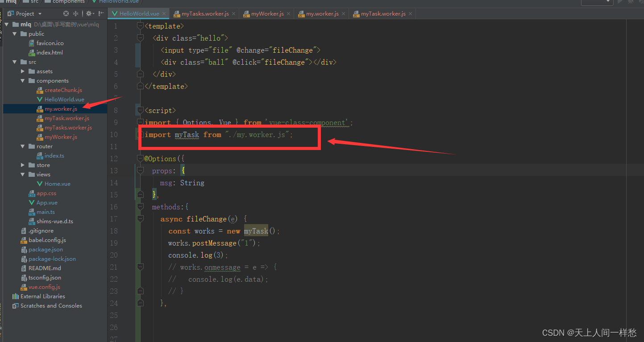
Task: Select myTask.worker.js in the project tree
Action: [62, 118]
